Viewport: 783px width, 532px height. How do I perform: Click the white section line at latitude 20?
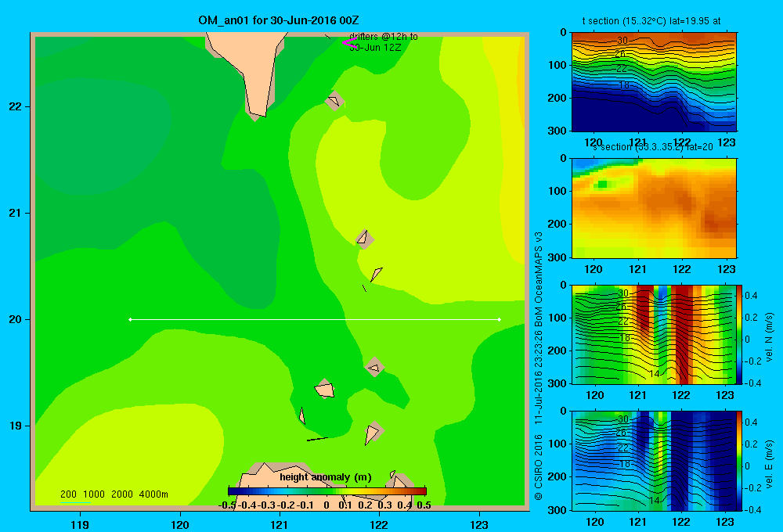point(315,319)
